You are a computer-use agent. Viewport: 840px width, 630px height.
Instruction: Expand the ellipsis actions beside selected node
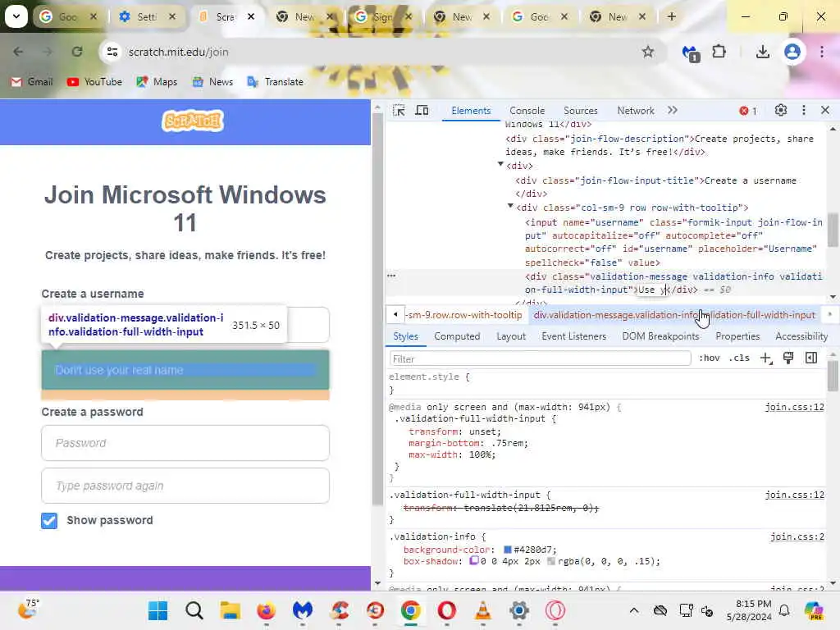click(391, 276)
